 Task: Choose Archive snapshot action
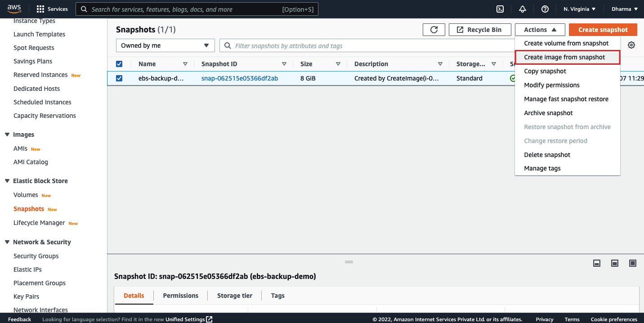[x=568, y=113]
